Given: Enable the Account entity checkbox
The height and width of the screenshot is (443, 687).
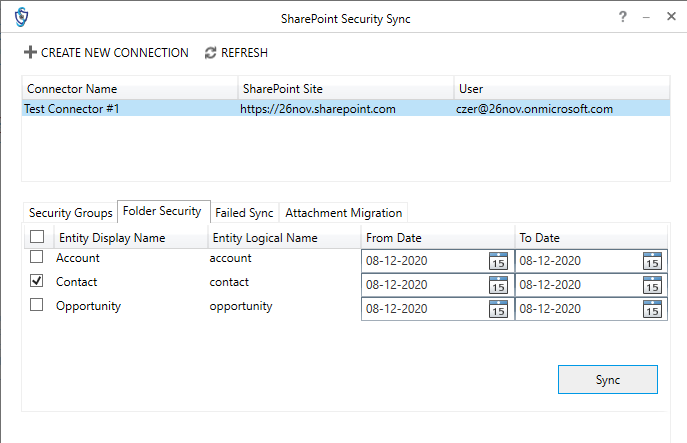Looking at the screenshot, I should 37,257.
